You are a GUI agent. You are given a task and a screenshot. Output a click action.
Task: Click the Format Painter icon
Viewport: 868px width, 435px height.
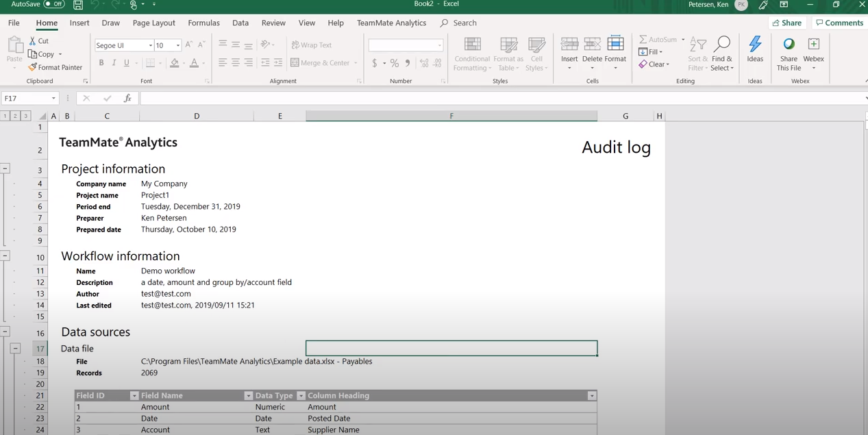point(32,67)
